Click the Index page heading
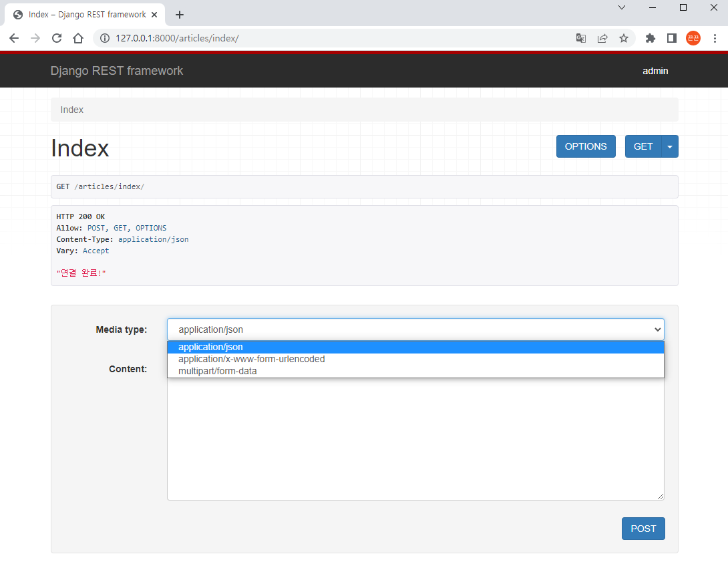The height and width of the screenshot is (562, 728). click(x=80, y=148)
